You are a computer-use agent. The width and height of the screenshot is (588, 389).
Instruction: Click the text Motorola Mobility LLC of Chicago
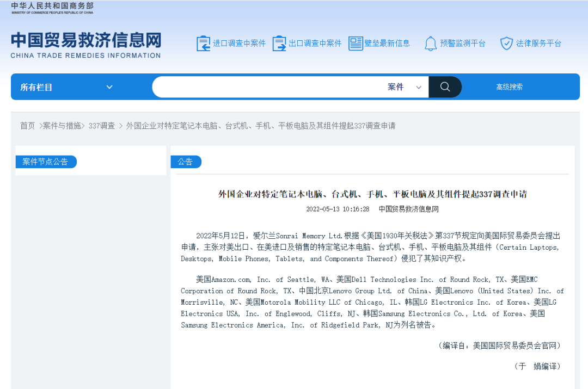tap(321, 302)
